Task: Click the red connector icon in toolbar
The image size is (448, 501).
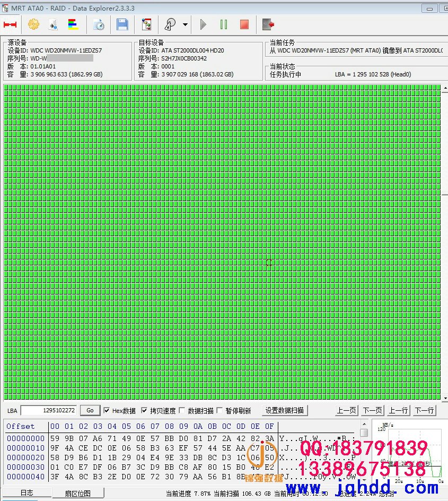Action: 10,24
